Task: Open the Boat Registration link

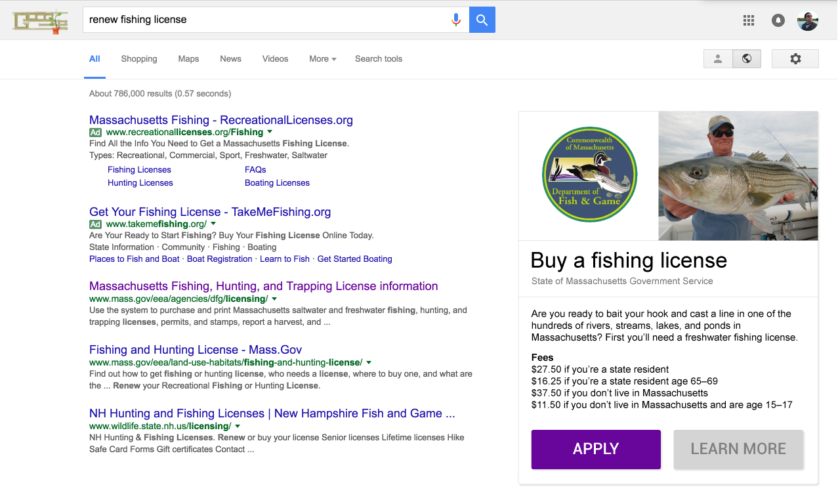Action: click(x=220, y=259)
